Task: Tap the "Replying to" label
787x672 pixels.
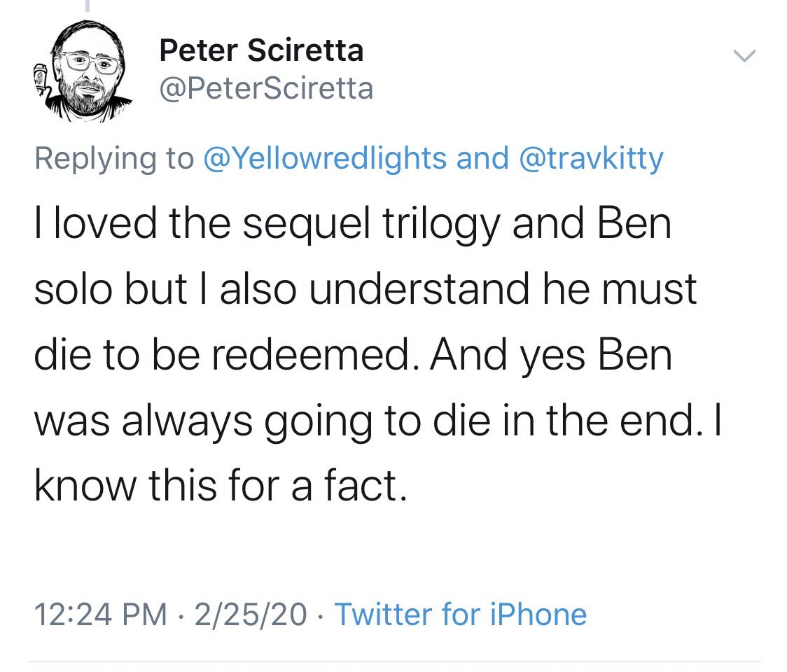Action: click(x=113, y=158)
